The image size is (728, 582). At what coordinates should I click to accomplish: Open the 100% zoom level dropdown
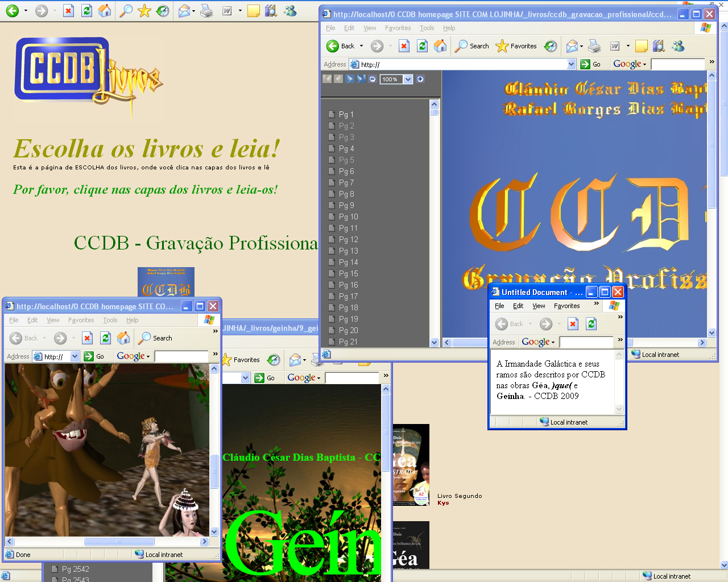point(408,80)
